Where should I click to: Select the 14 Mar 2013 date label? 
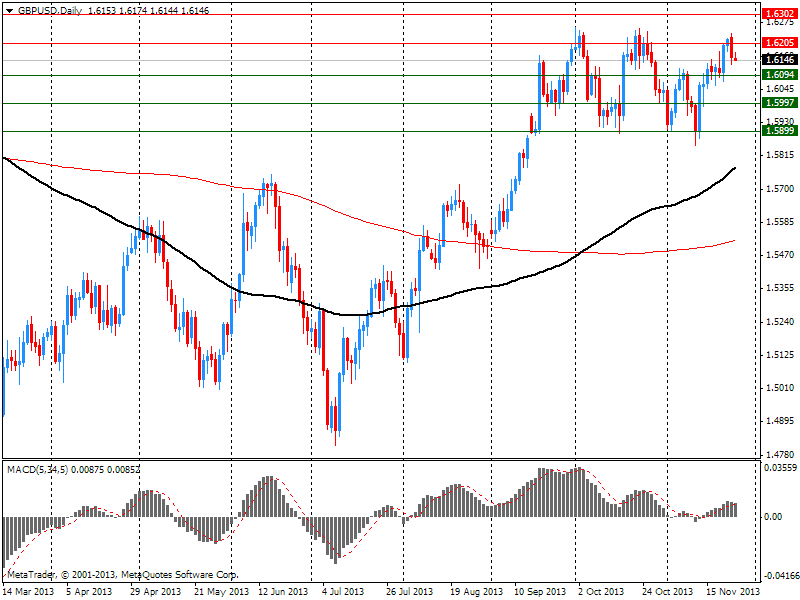tap(29, 591)
